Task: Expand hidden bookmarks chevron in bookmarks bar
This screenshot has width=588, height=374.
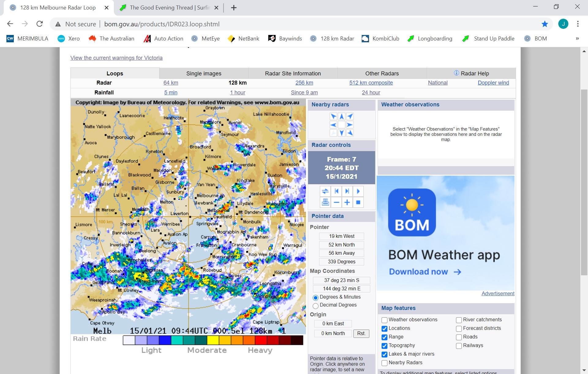Action: (577, 39)
